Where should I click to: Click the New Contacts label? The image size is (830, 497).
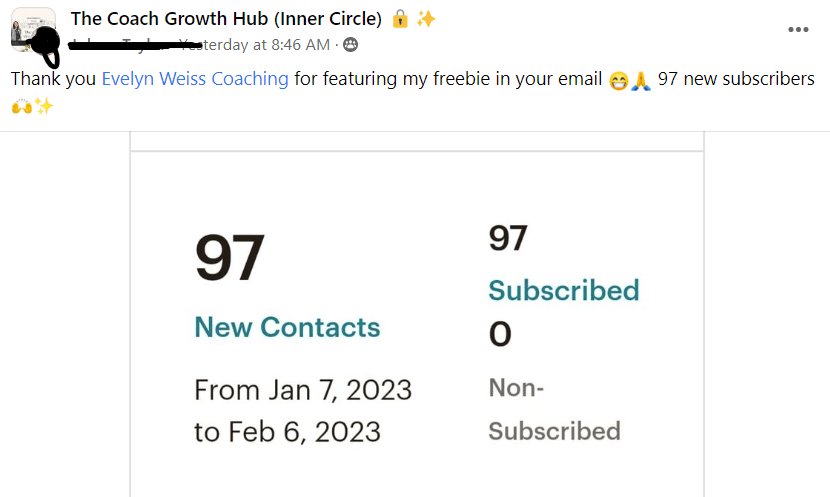(x=287, y=327)
